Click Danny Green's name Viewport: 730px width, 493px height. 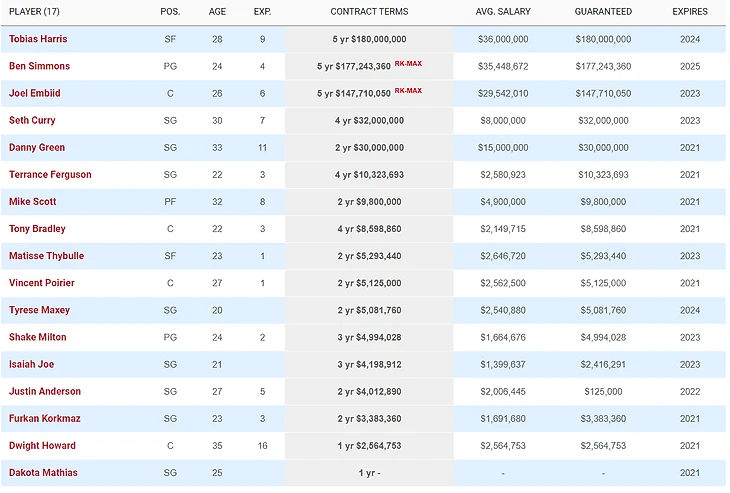37,147
